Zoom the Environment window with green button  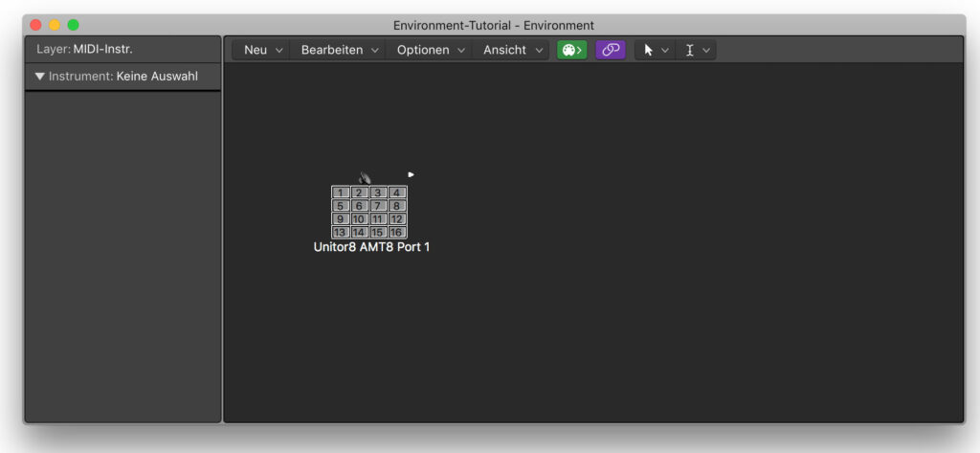tap(73, 25)
